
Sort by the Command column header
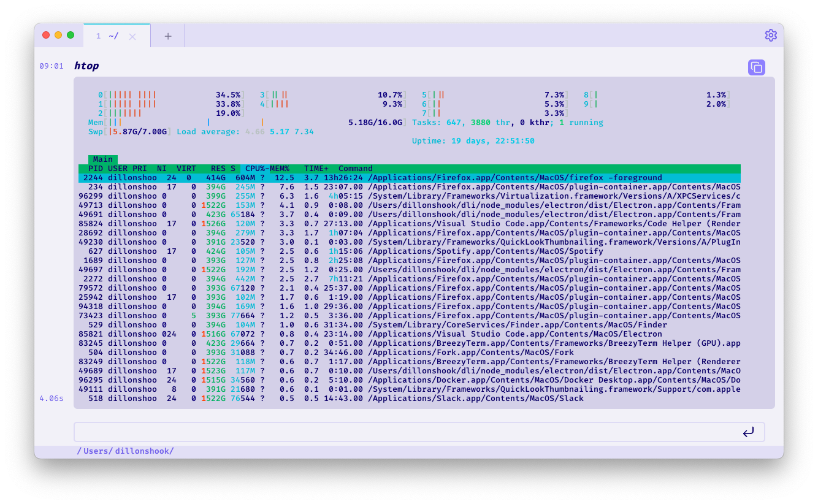[356, 168]
